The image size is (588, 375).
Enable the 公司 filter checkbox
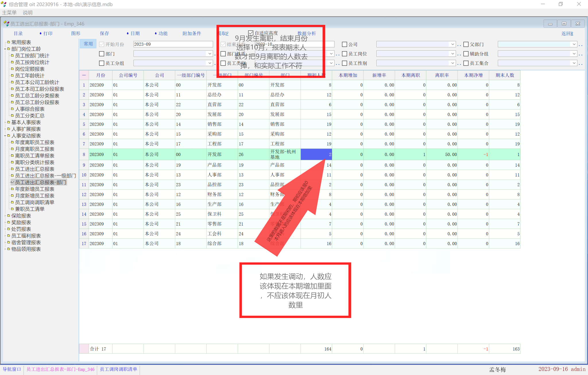345,44
